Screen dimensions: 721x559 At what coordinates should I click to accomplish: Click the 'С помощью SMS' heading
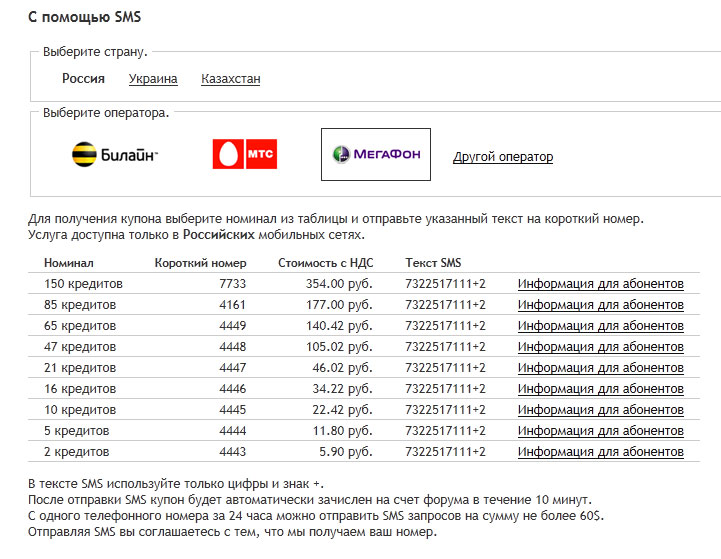85,17
